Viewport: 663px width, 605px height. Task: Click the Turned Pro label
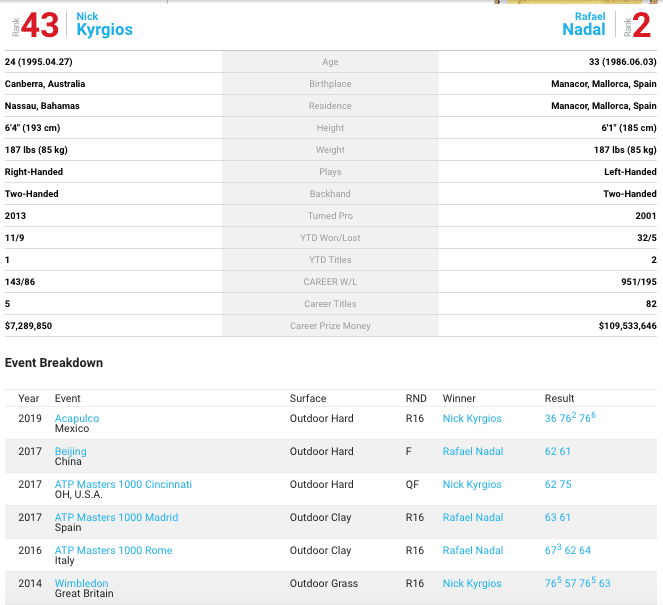[330, 216]
